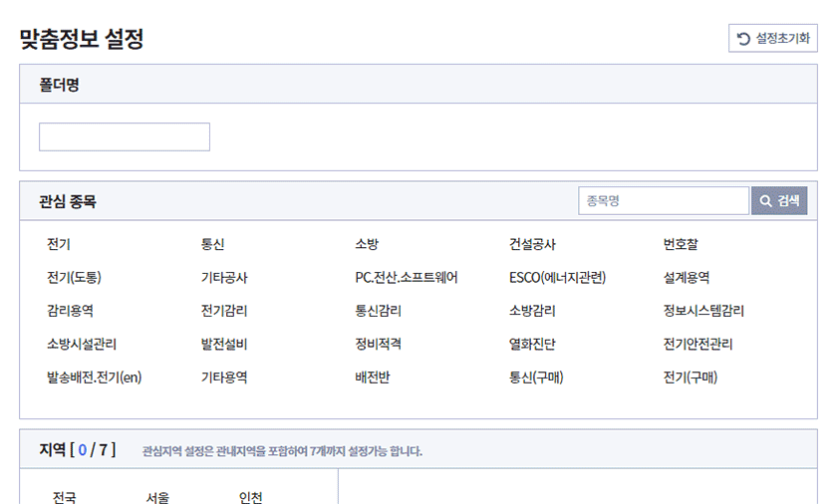Focus the 종목명 search input field

point(664,200)
